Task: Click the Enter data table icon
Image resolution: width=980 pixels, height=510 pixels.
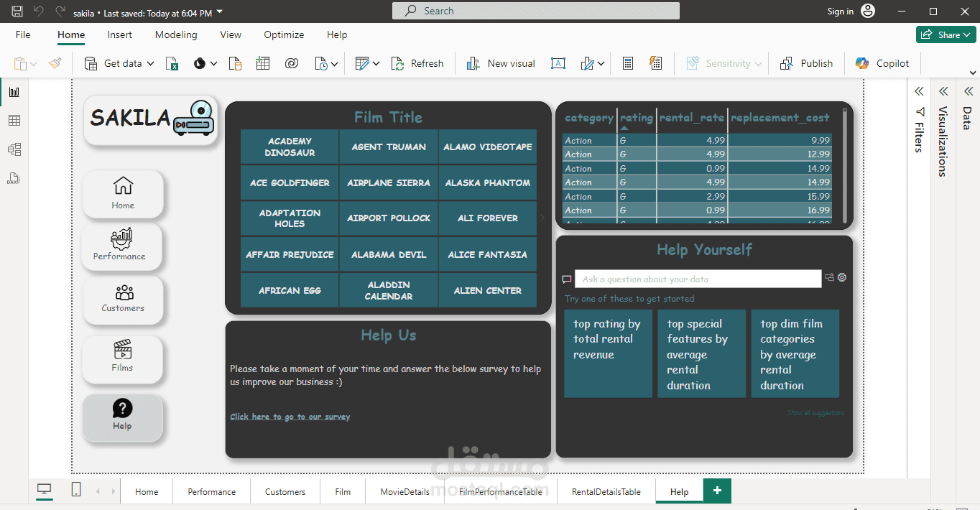Action: (x=263, y=63)
